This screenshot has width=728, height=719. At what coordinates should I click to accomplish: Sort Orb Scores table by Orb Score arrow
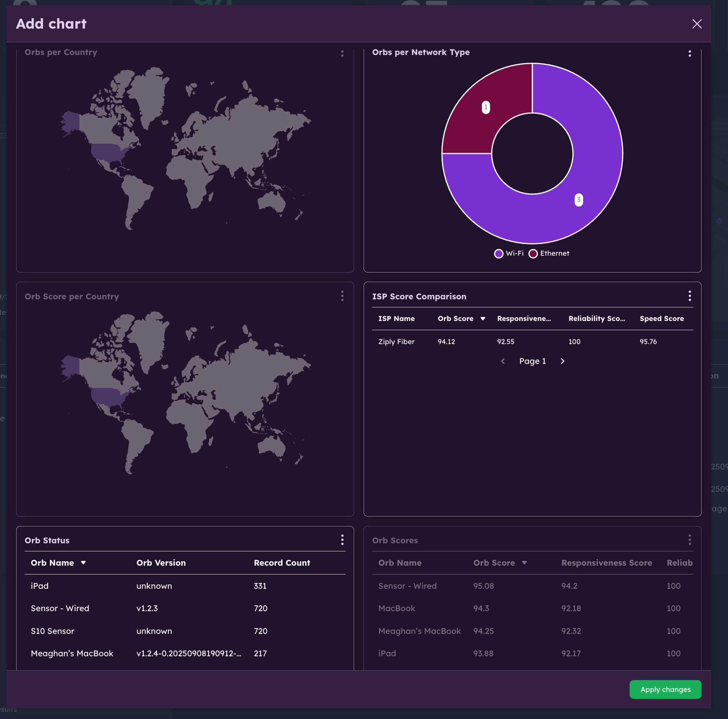tap(524, 563)
